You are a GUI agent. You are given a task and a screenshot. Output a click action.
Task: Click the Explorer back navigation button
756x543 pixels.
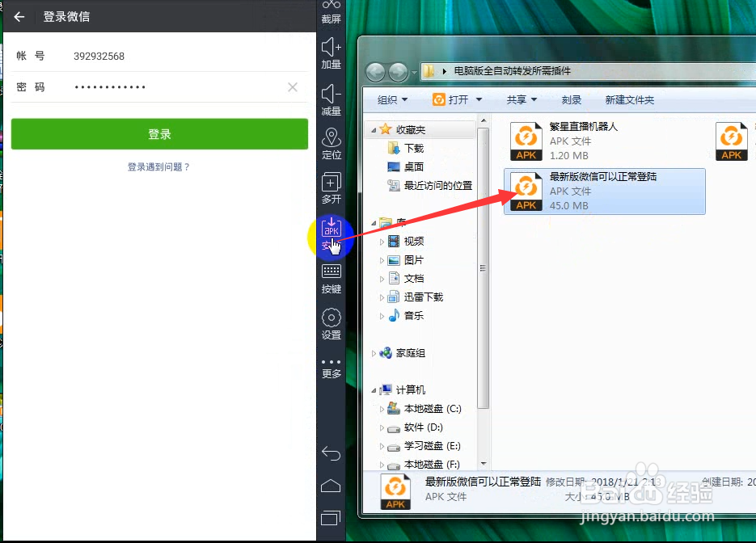coord(376,72)
